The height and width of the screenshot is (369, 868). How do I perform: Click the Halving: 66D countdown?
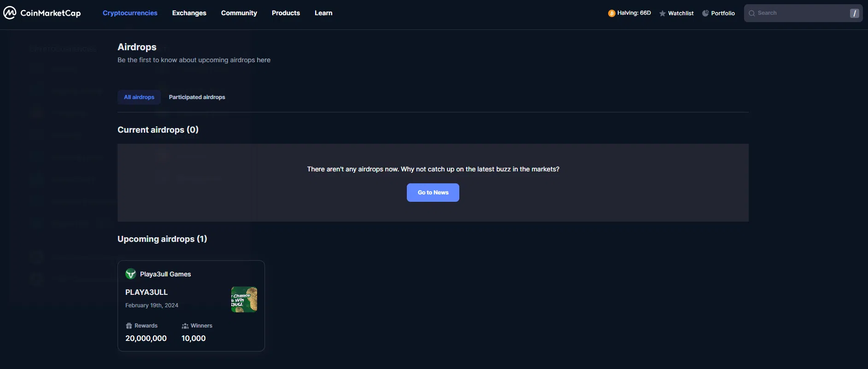point(634,13)
